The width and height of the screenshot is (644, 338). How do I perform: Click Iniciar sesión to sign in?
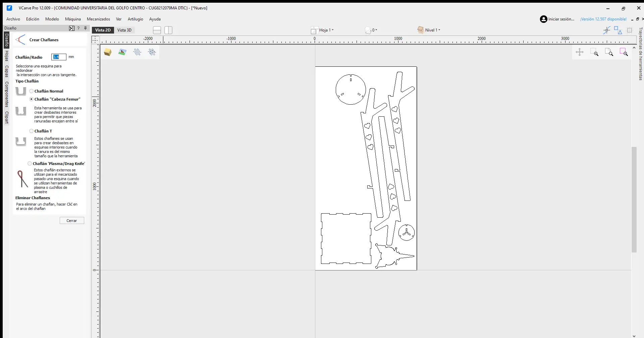tap(561, 19)
